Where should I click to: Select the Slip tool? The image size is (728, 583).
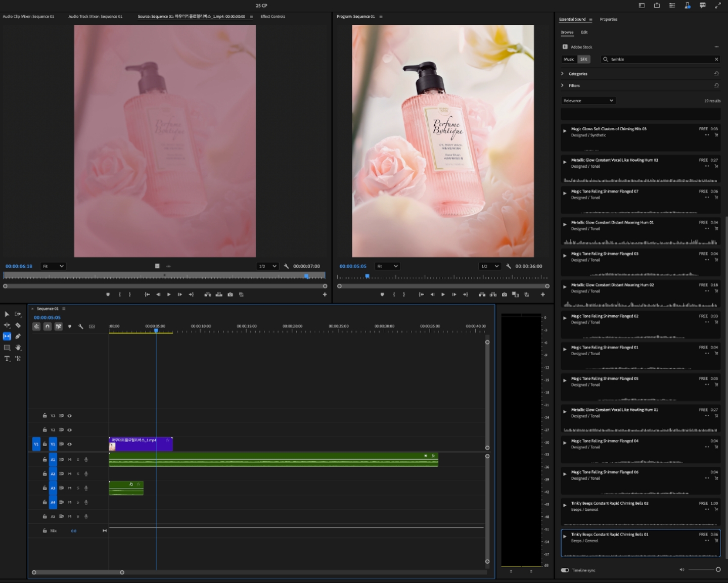pos(7,336)
